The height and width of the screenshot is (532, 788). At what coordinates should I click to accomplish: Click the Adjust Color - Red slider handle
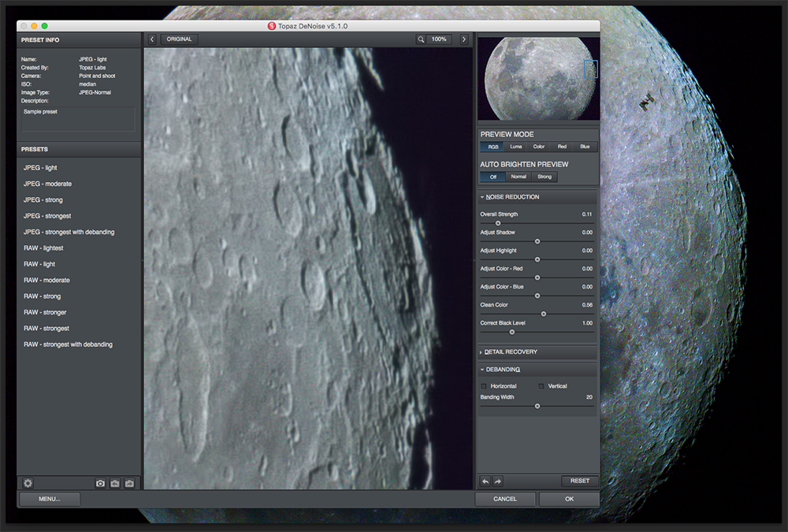pyautogui.click(x=537, y=277)
